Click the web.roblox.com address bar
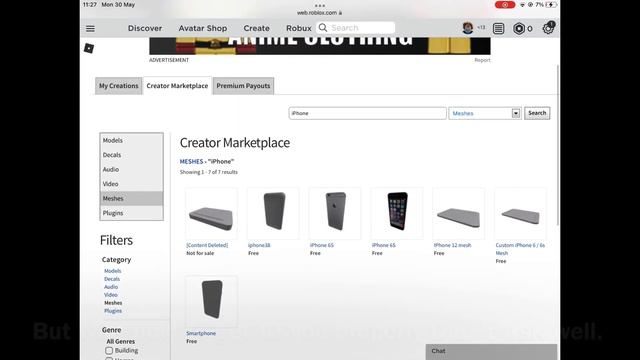 tap(320, 13)
